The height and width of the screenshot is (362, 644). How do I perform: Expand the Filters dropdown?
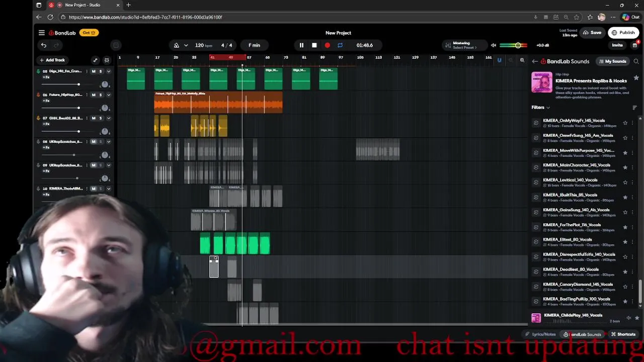tap(541, 108)
